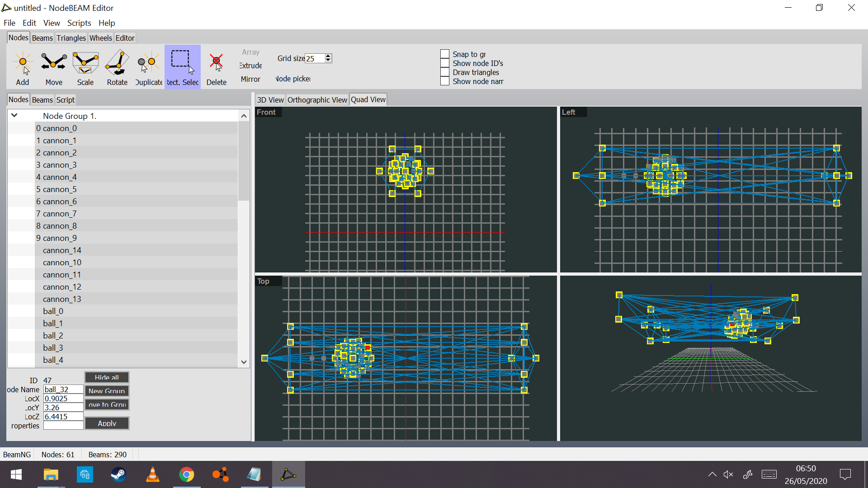This screenshot has height=488, width=868.
Task: Select the Move node tool
Action: coord(54,67)
